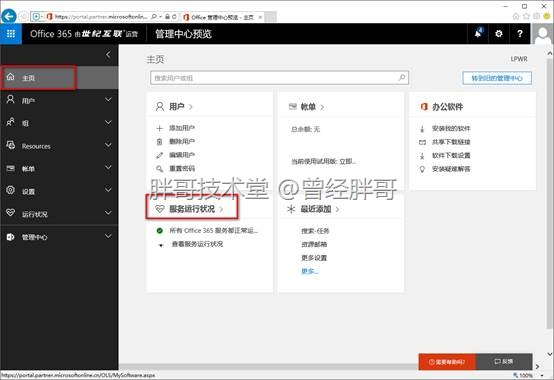Open a new browser tab
Screen dimensions: 554x380
[270, 17]
